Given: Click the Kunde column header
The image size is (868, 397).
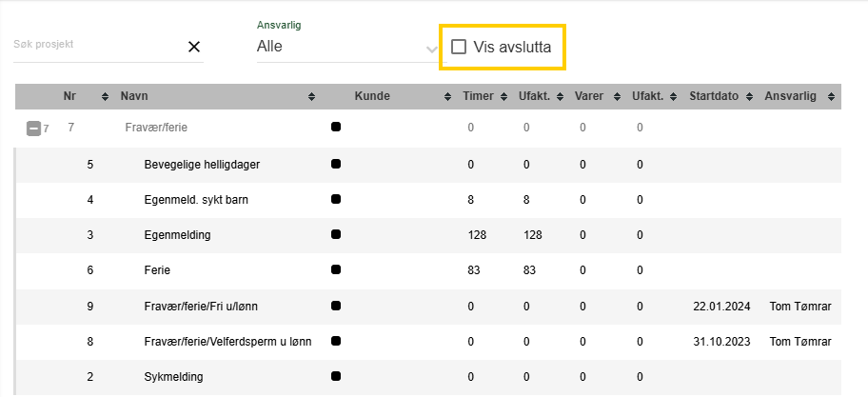Looking at the screenshot, I should click(372, 96).
